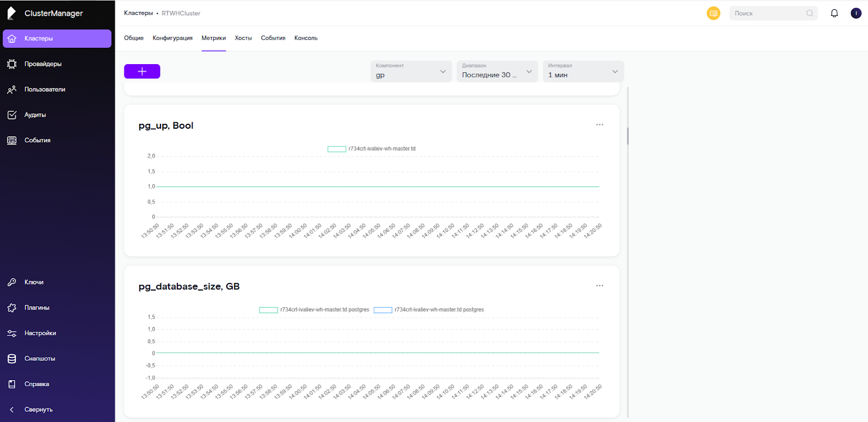
Task: Click the purple plus add-metric button
Action: click(x=142, y=71)
